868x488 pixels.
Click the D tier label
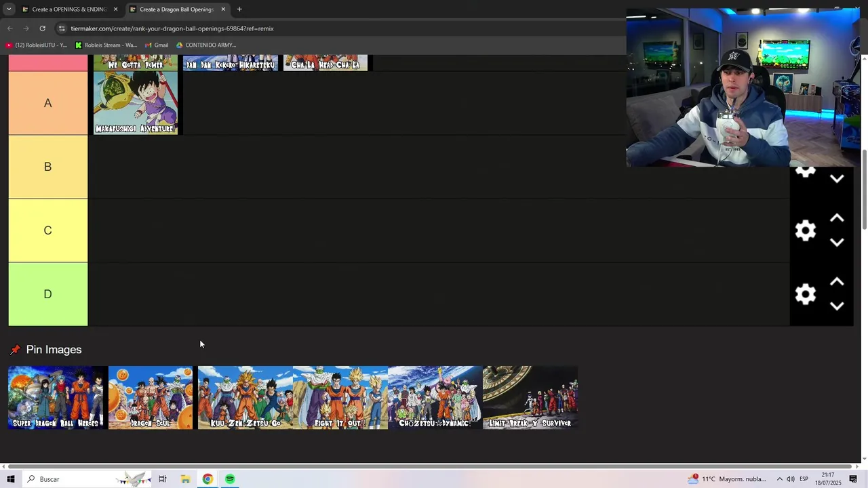pyautogui.click(x=47, y=294)
